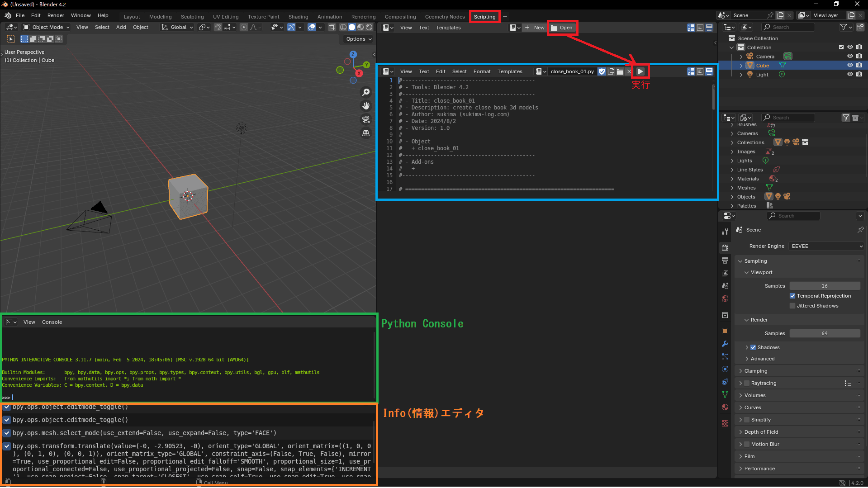Open the Material properties tab icon
The height and width of the screenshot is (488, 868).
tap(725, 407)
